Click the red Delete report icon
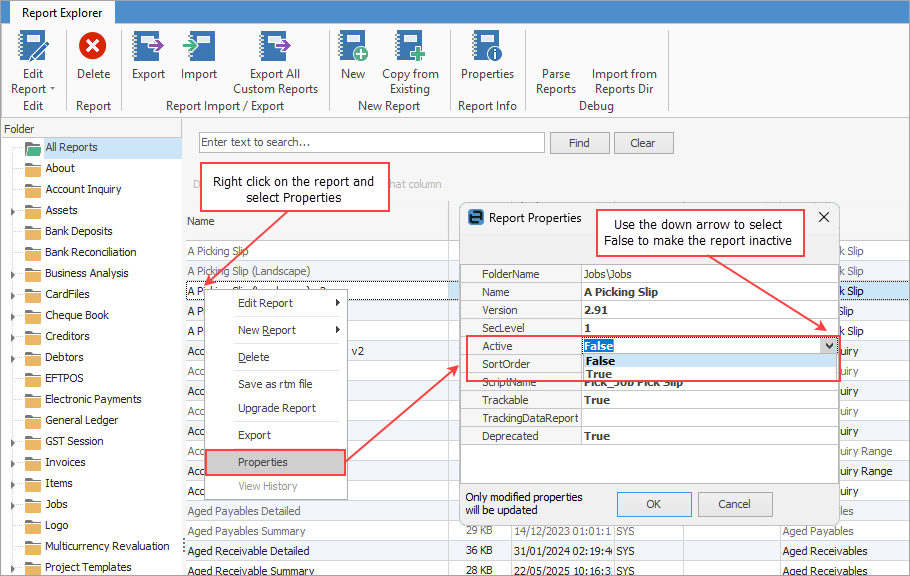910x576 pixels. (x=93, y=46)
